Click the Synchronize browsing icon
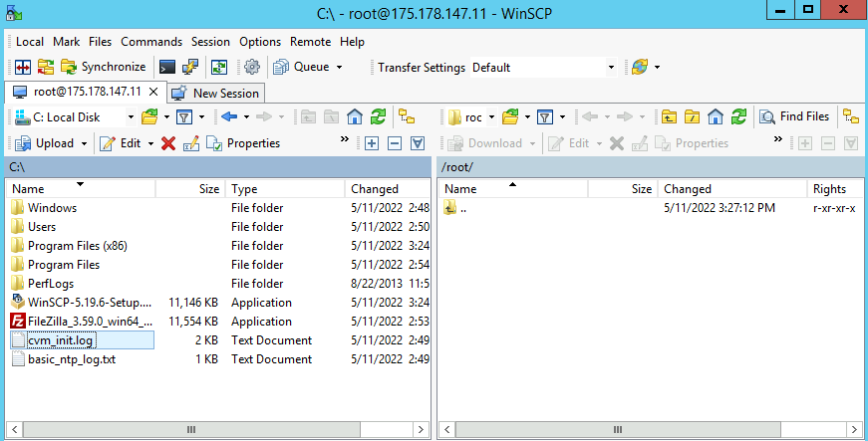This screenshot has width=868, height=441. [x=46, y=68]
